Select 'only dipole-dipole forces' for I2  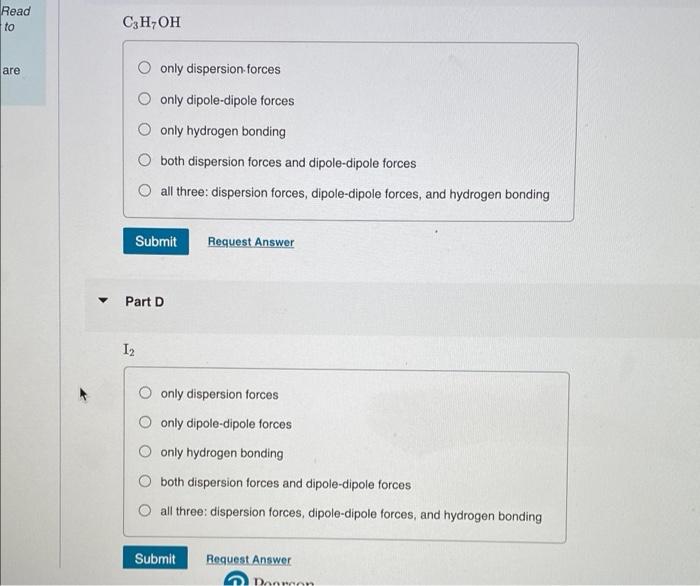145,422
